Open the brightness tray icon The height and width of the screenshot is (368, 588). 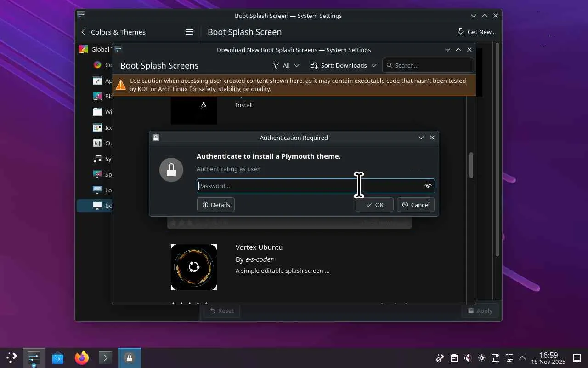[x=481, y=358]
